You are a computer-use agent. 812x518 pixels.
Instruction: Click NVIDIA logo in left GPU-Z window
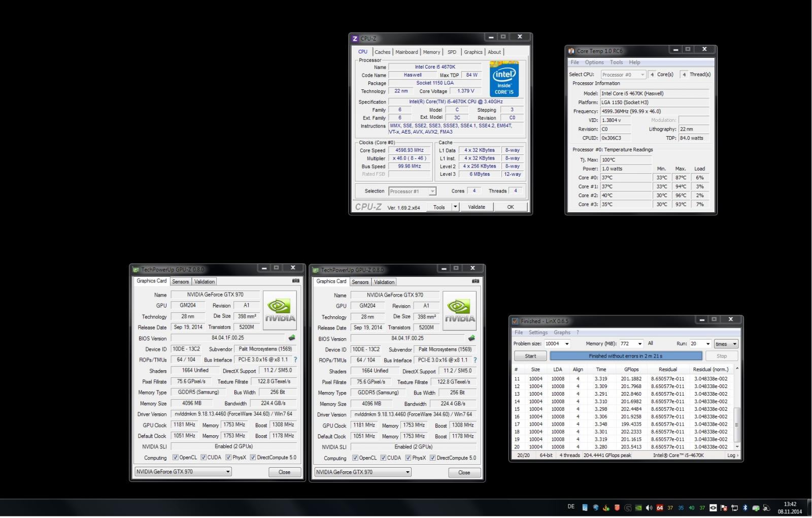point(280,310)
